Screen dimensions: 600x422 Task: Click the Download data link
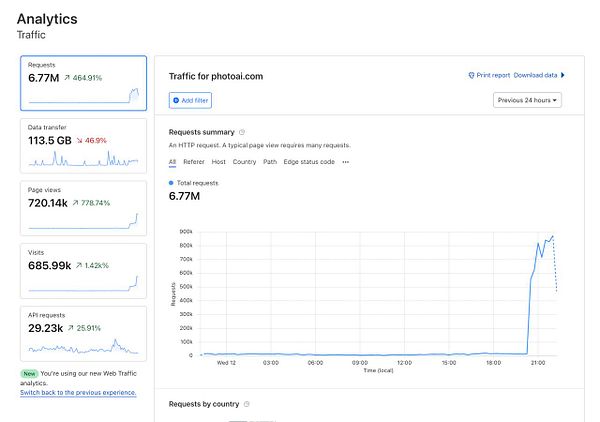[x=535, y=75]
